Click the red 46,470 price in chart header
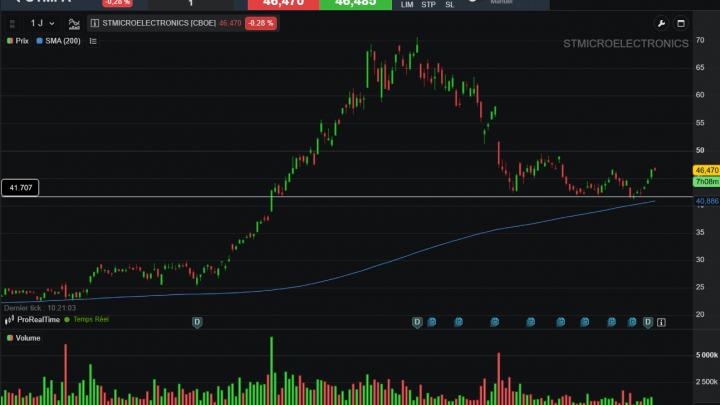This screenshot has height=405, width=720. tap(230, 23)
